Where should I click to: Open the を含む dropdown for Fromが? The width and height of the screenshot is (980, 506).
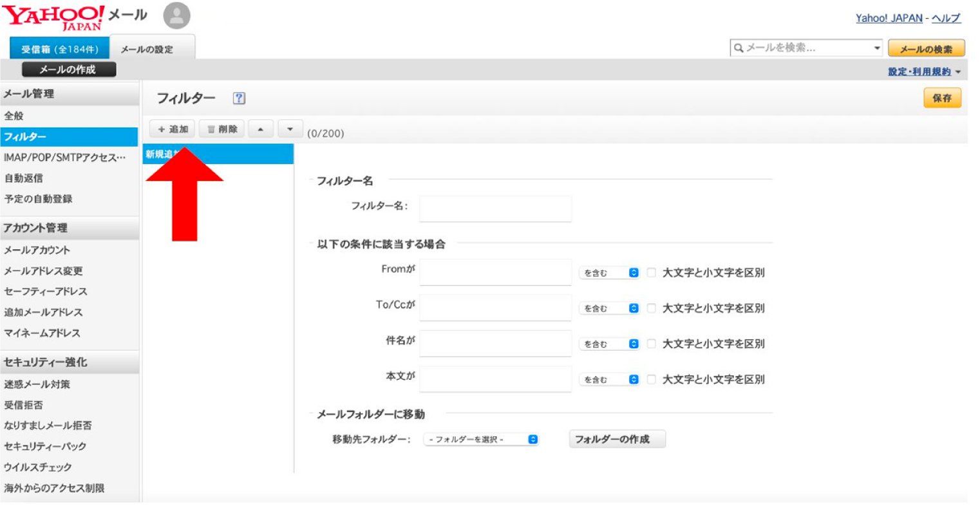click(608, 273)
